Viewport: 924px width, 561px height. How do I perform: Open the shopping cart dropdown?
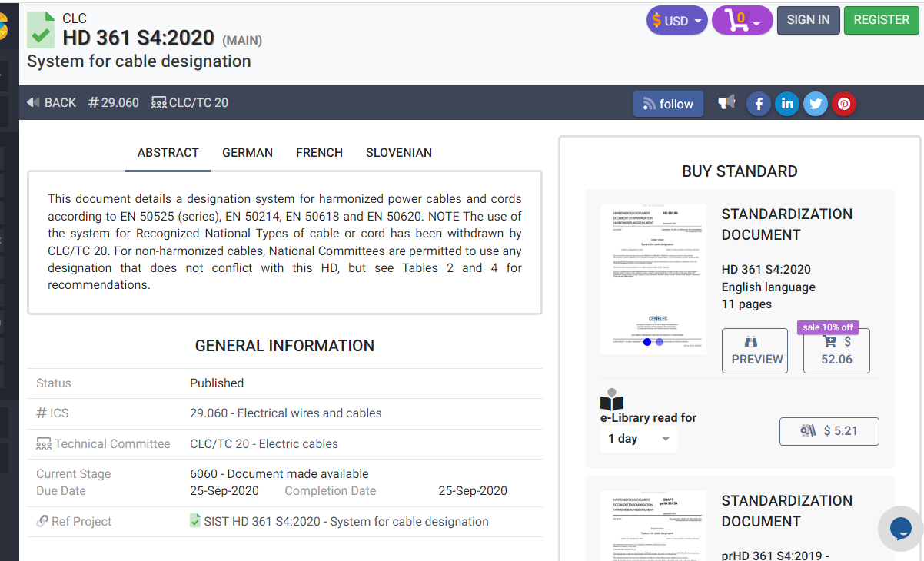coord(741,21)
